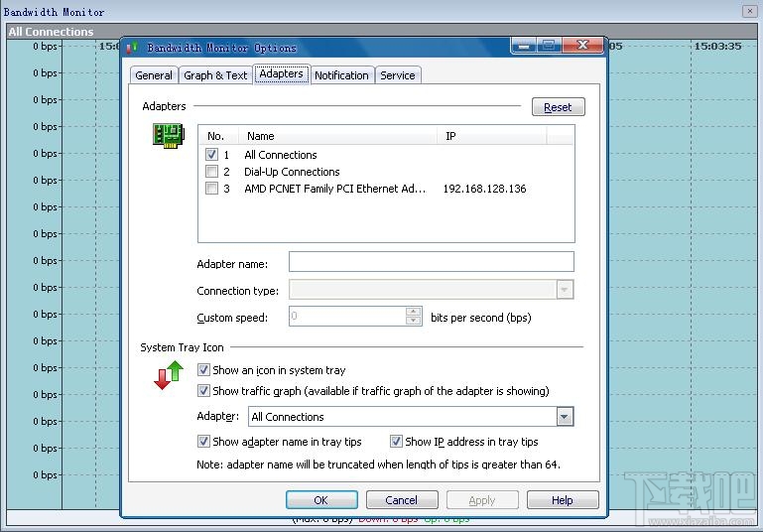Screen dimensions: 763x532
Task: Close the Bandwidth Monitor Options dialog
Action: pyautogui.click(x=582, y=46)
